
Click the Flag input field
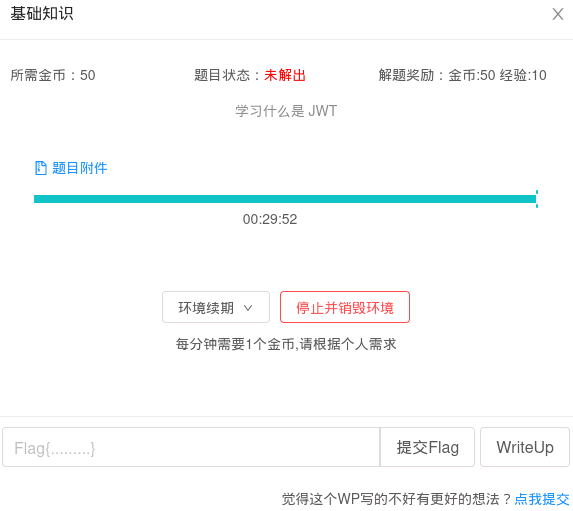191,447
